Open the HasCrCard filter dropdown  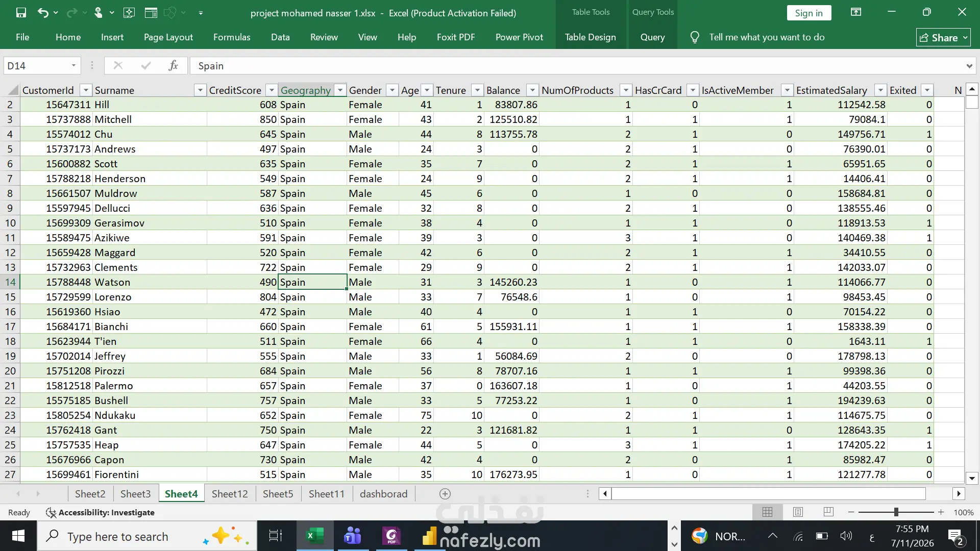click(x=693, y=90)
